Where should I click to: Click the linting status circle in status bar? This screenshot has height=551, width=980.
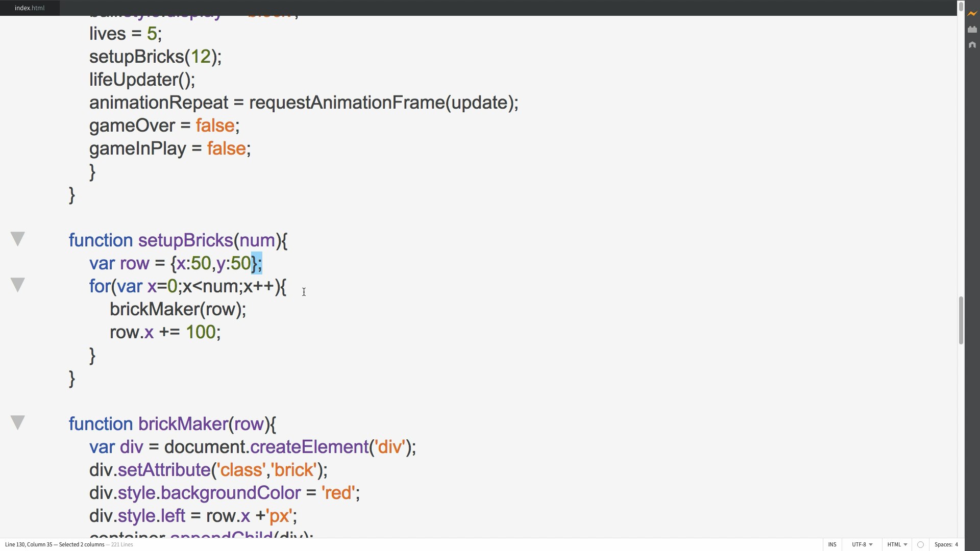tap(920, 545)
